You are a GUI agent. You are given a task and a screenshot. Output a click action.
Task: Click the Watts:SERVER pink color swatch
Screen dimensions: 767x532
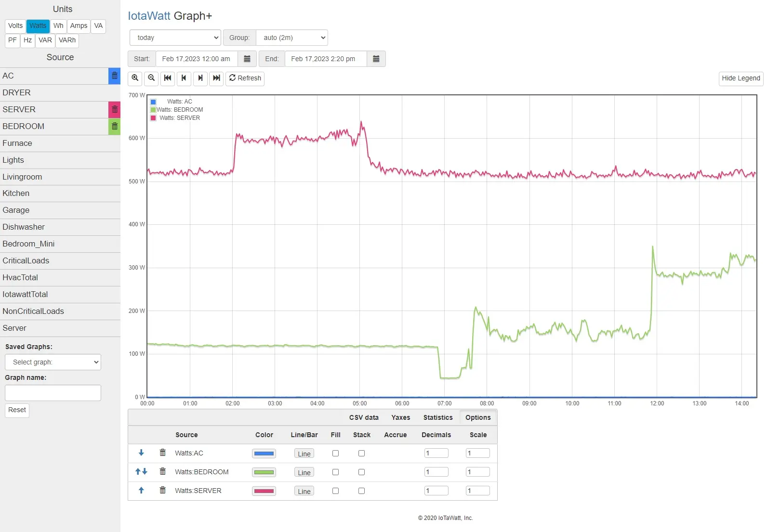(x=264, y=491)
